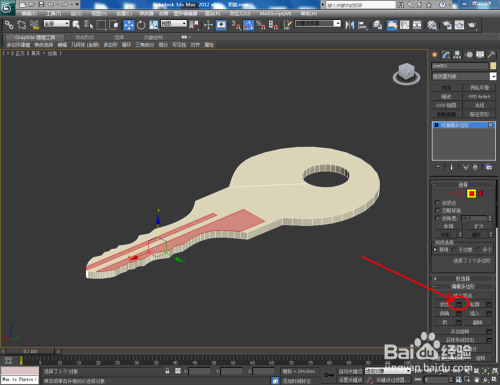500x385 pixels.
Task: Switch to the Utilities hammer panel
Action: pyautogui.click(x=491, y=55)
